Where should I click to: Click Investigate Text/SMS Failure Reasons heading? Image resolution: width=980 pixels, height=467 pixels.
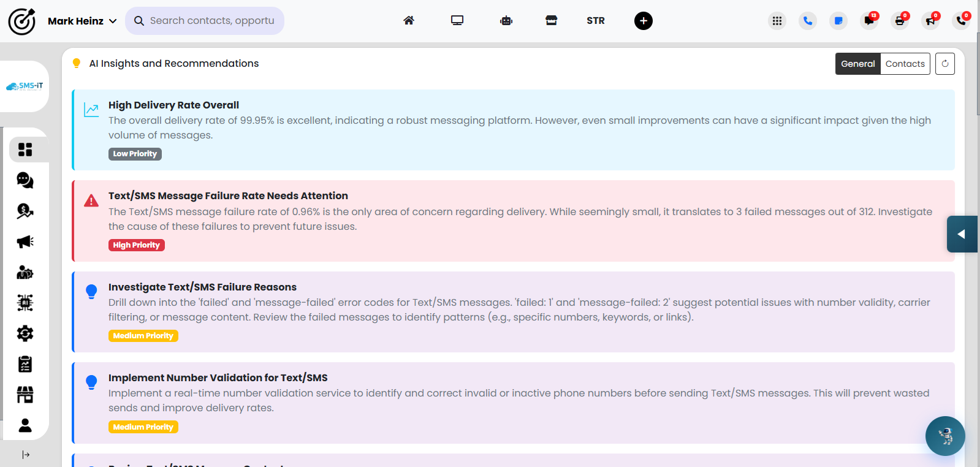click(x=202, y=287)
